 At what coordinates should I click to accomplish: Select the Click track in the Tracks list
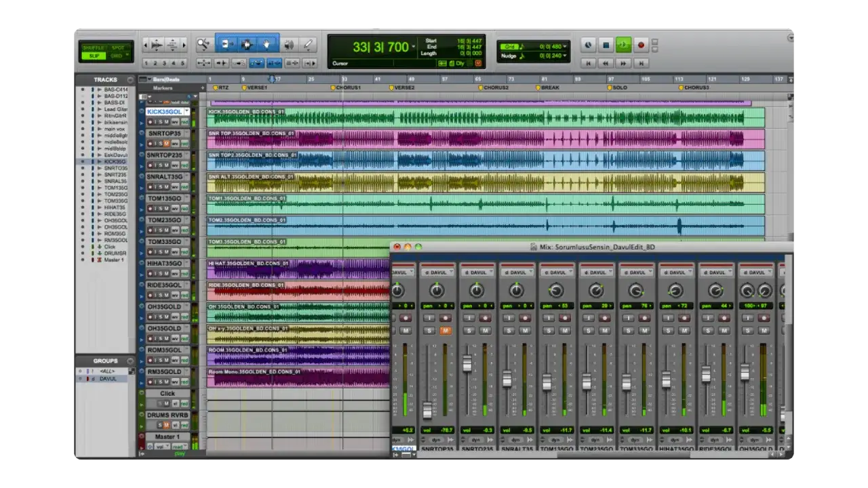tap(110, 247)
